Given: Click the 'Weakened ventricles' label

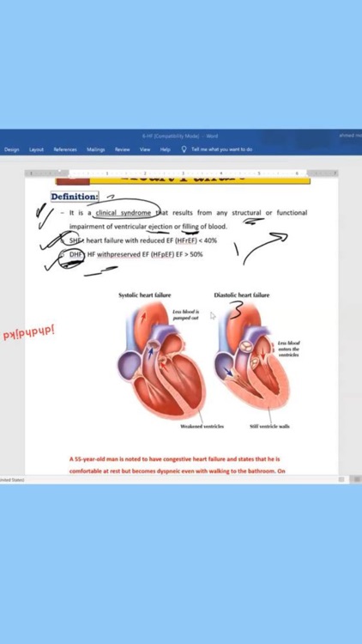Looking at the screenshot, I should point(202,426).
